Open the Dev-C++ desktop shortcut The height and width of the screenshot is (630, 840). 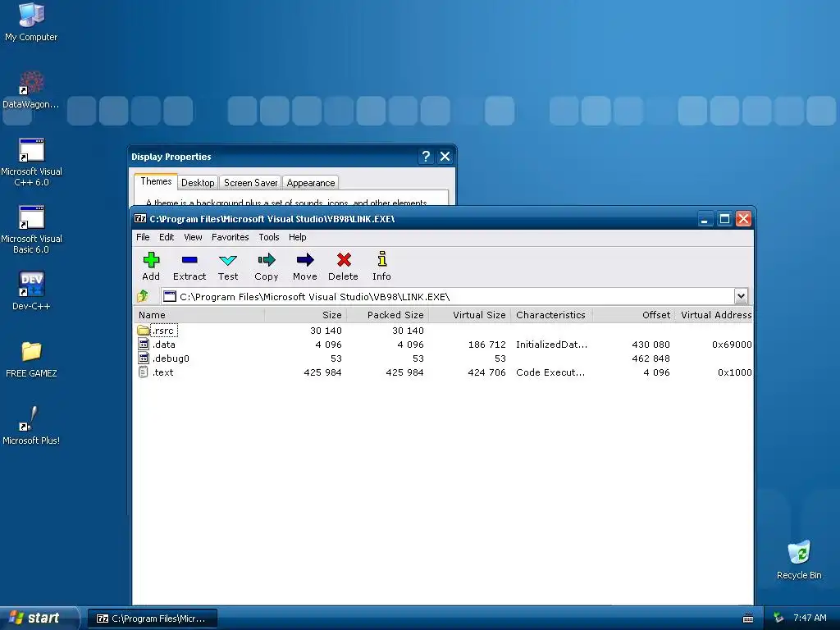tap(31, 291)
